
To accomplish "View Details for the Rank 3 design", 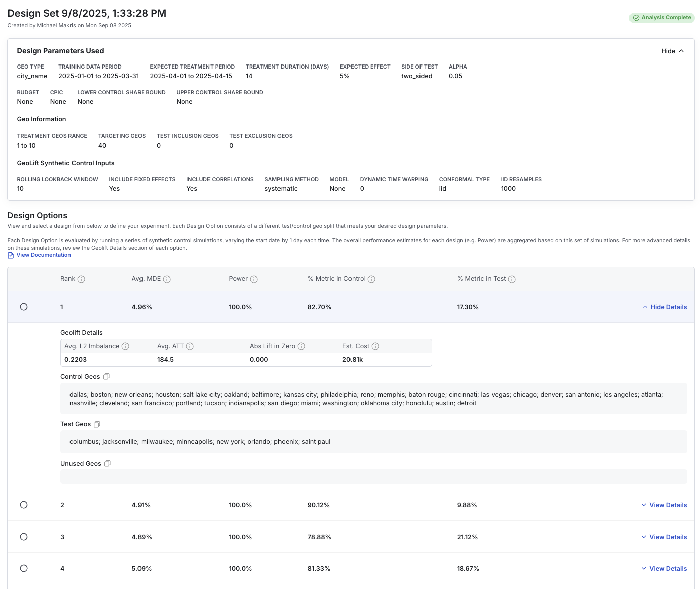I will (664, 537).
